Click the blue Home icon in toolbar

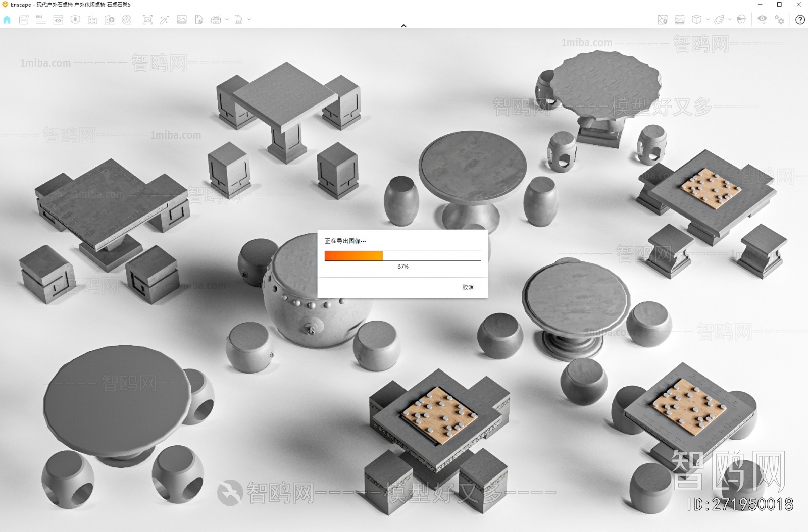click(7, 20)
